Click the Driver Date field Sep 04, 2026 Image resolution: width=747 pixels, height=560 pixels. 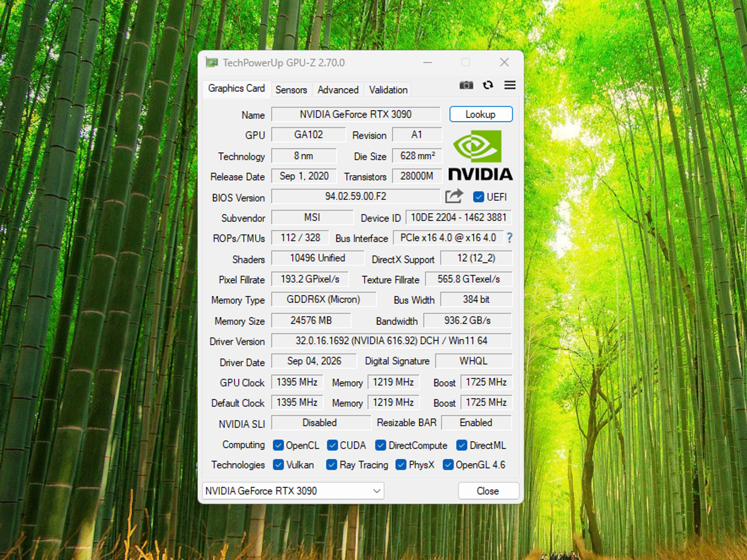point(314,361)
